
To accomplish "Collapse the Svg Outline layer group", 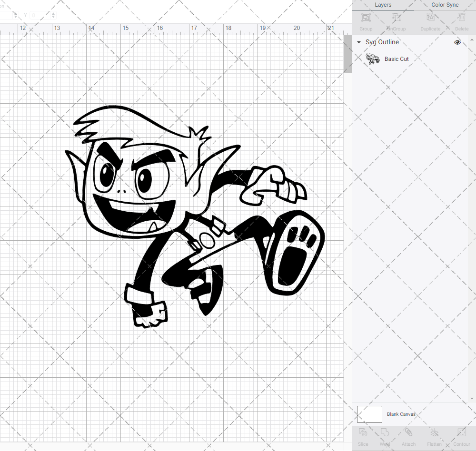I will [358, 42].
